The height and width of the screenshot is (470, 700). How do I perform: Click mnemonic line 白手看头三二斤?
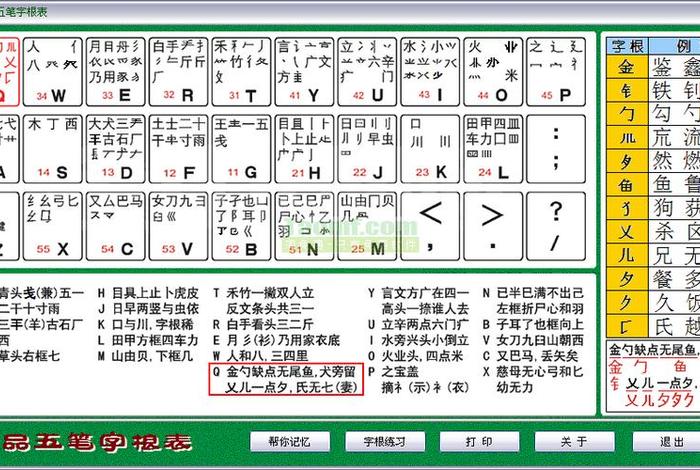coord(270,324)
